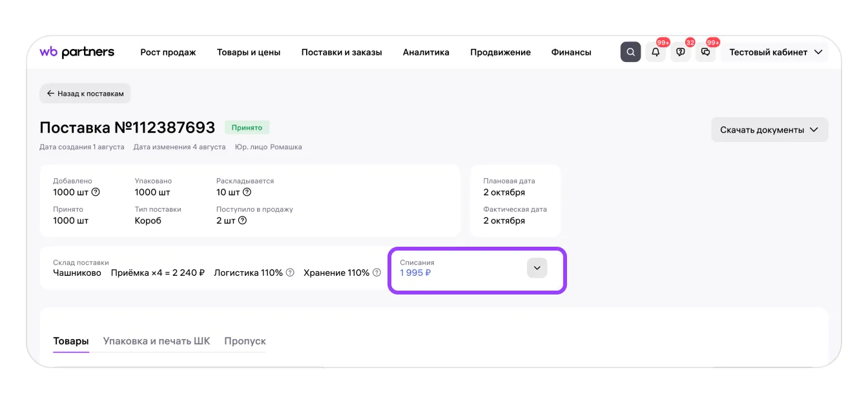Screen dimensions: 868x403
Task: Click the wb partners logo
Action: [77, 52]
